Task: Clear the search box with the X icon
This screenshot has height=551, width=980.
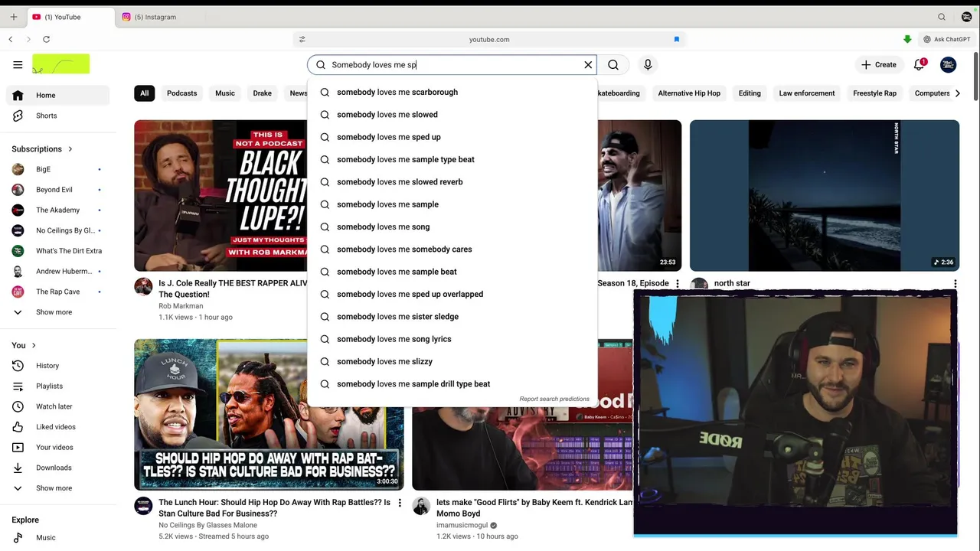Action: pos(588,65)
